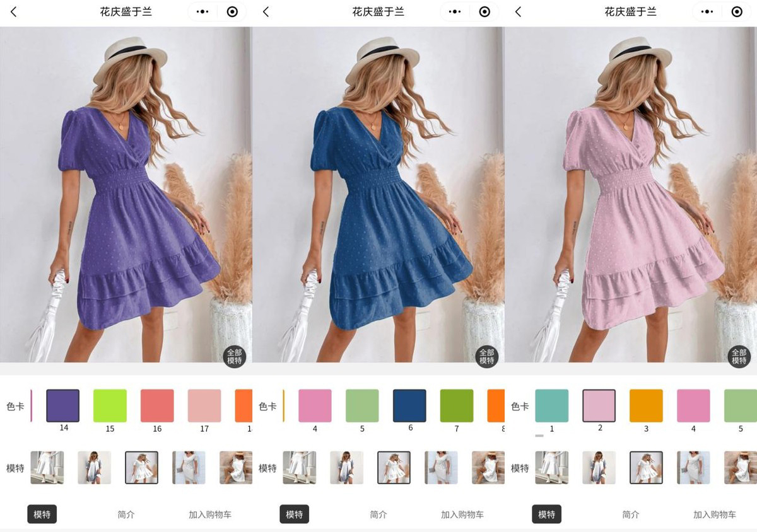Choose first model thumbnail on purple dress screen
The image size is (757, 532).
point(47,468)
